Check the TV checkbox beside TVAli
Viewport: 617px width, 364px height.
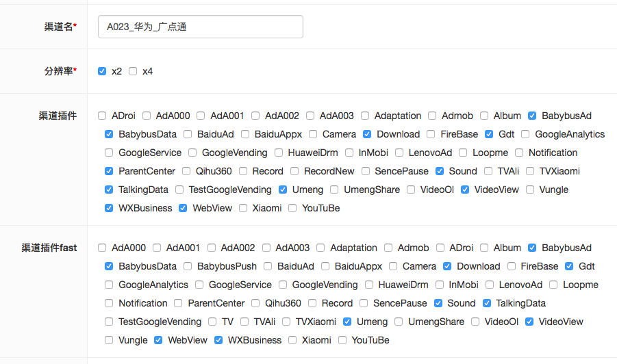coord(212,322)
